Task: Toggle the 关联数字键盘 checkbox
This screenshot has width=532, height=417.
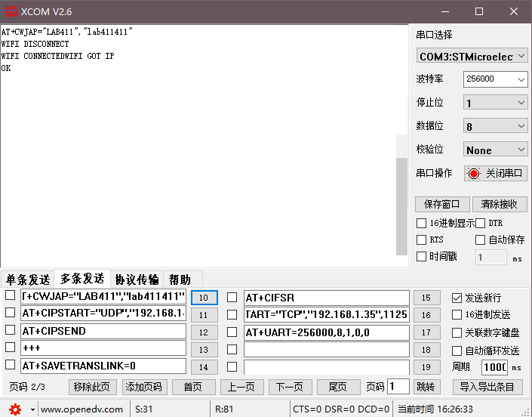Action: [457, 333]
